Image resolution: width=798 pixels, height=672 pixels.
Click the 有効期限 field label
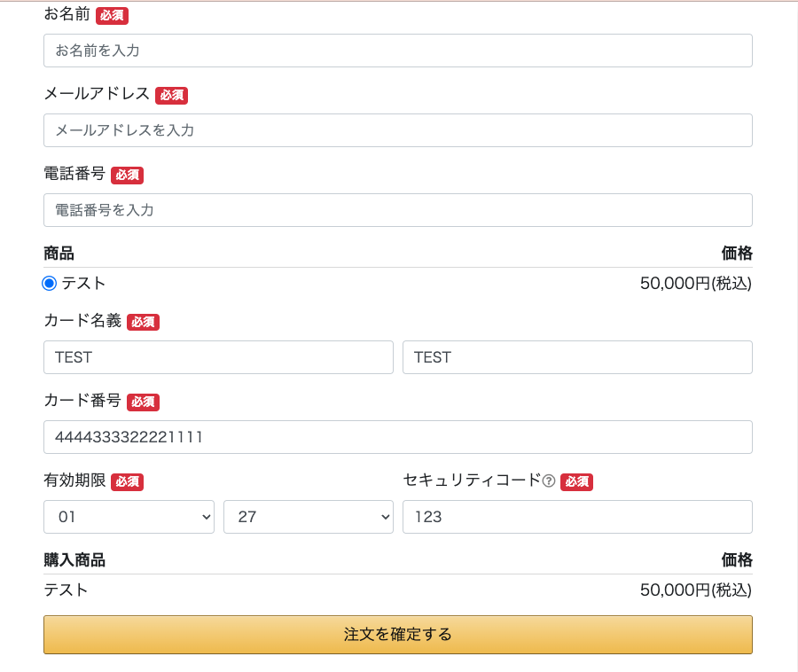click(x=74, y=481)
